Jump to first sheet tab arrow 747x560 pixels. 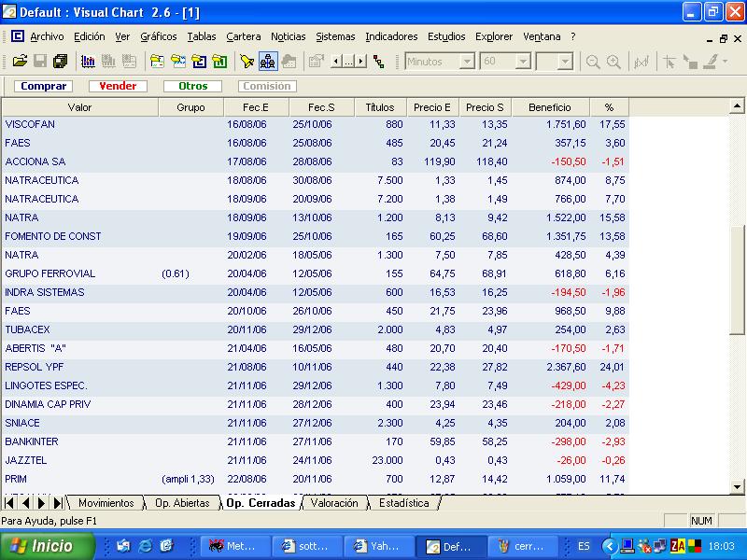pos(9,503)
